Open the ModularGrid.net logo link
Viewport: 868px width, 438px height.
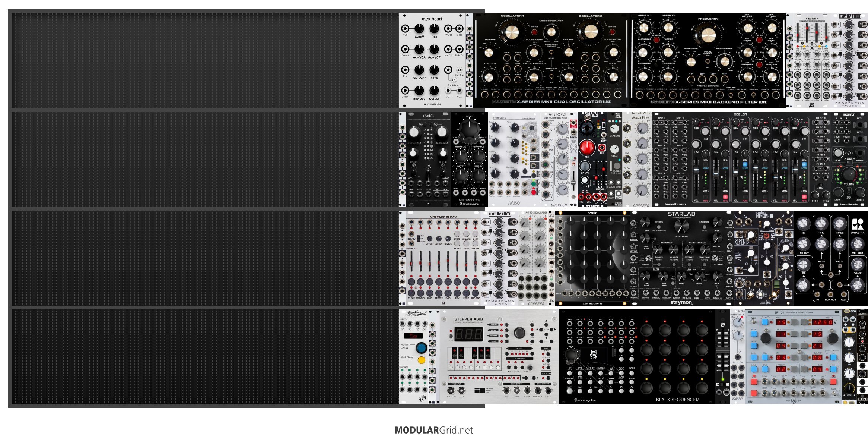click(434, 430)
